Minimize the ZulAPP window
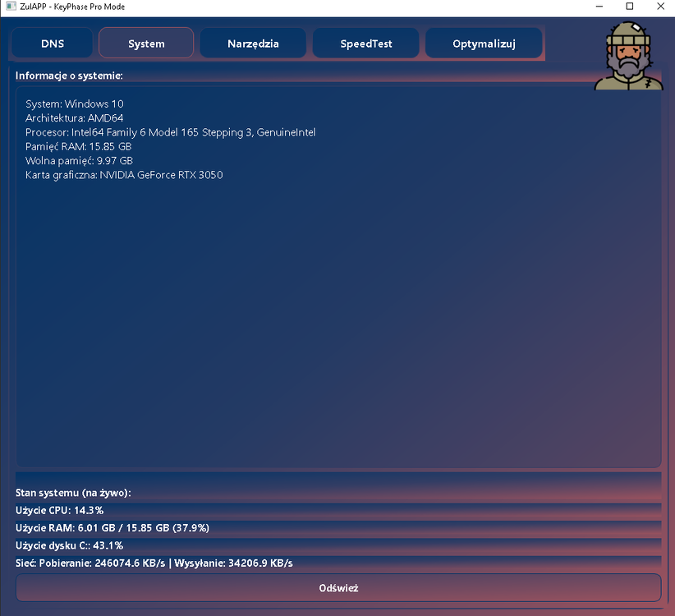The width and height of the screenshot is (675, 616). point(599,7)
